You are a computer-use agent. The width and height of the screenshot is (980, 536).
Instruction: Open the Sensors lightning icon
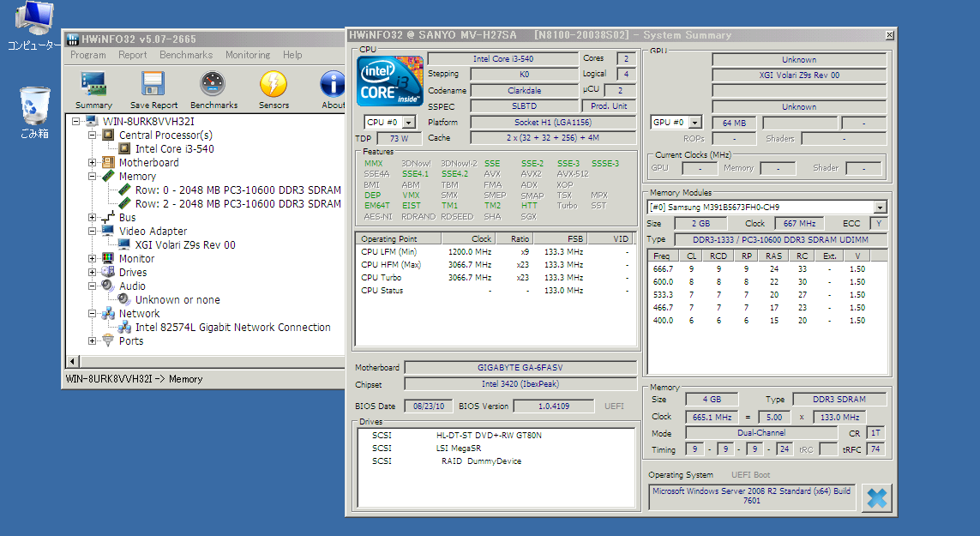274,85
